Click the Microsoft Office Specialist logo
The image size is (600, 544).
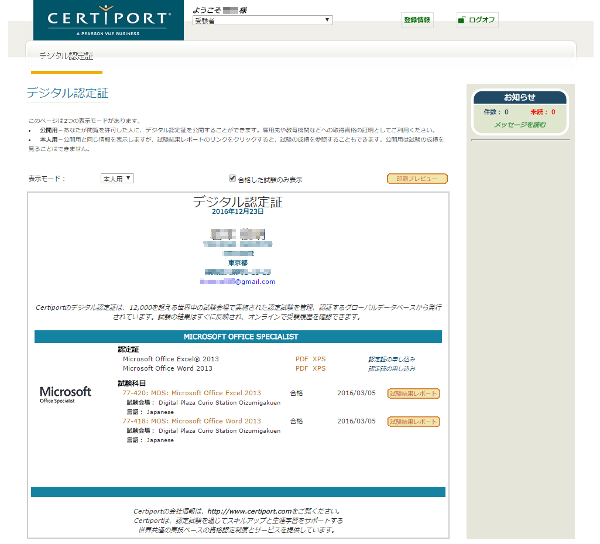point(65,394)
